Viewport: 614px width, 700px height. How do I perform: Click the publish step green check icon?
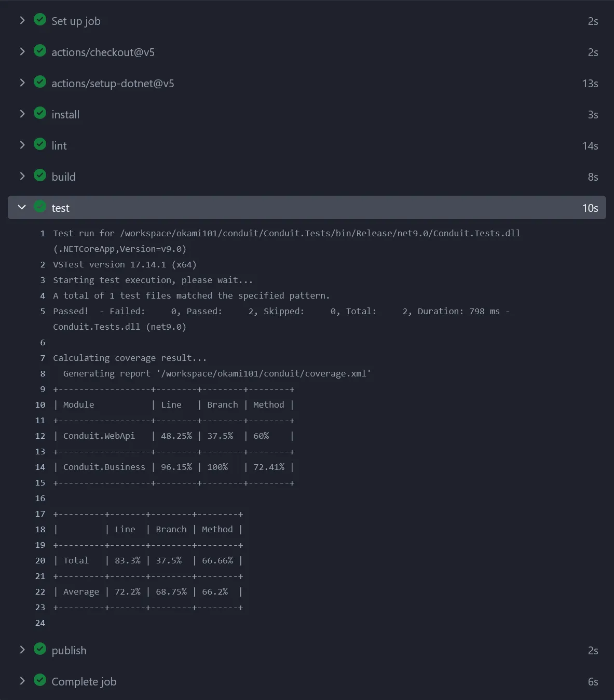pos(40,649)
